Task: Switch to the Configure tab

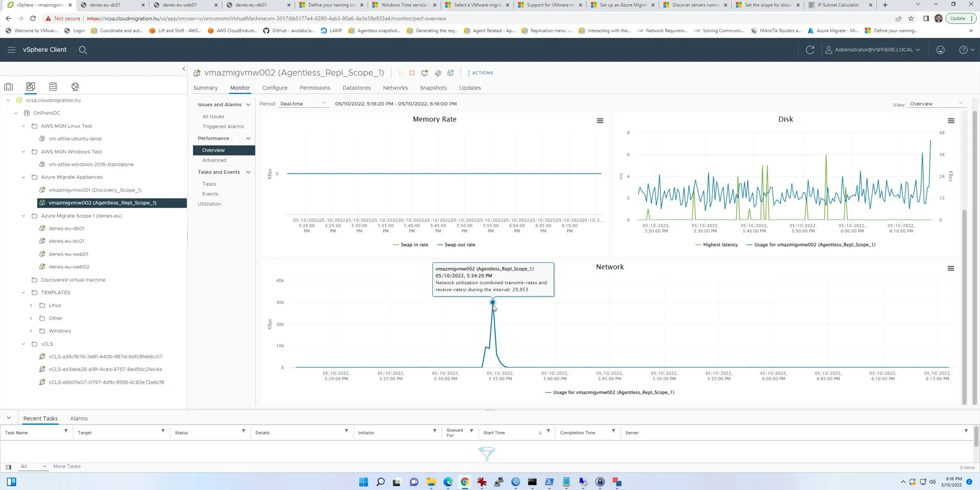Action: [275, 88]
